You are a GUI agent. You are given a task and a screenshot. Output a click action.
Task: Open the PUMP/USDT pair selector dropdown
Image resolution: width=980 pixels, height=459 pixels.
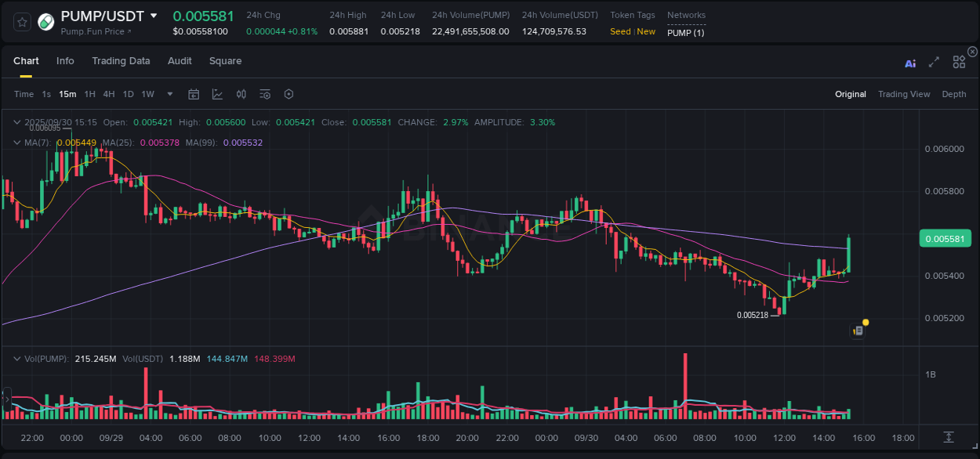pos(154,16)
